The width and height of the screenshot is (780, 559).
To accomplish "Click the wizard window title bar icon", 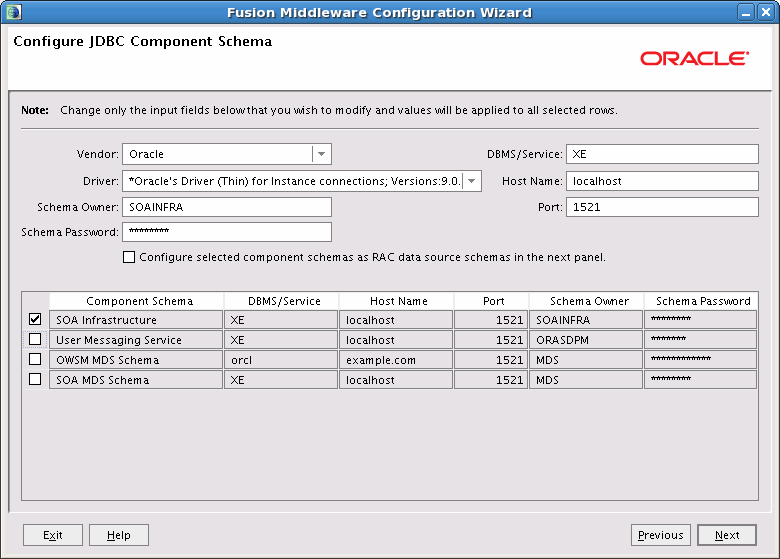I will pyautogui.click(x=13, y=12).
